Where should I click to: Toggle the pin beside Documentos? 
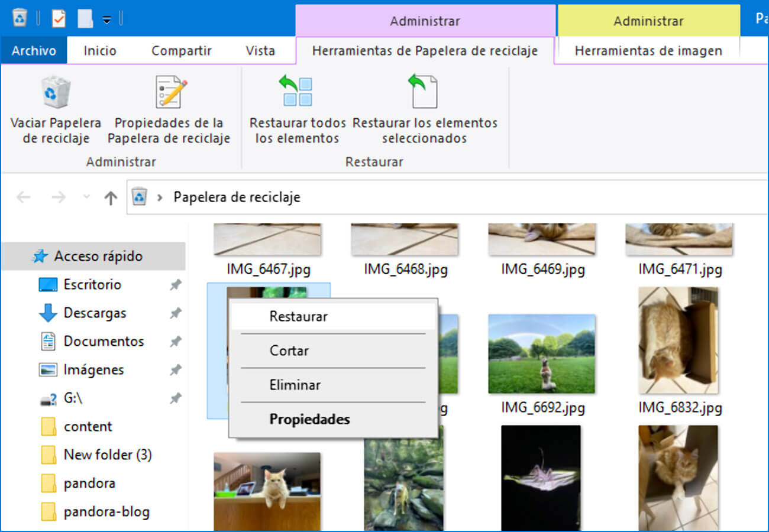[x=175, y=342]
